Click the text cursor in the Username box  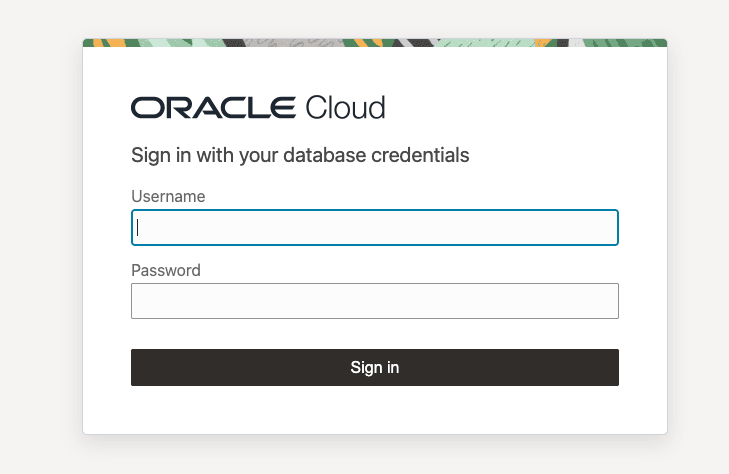138,227
